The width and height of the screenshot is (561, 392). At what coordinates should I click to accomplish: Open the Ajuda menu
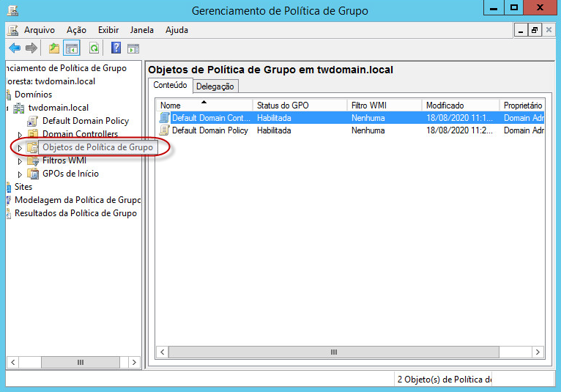pyautogui.click(x=177, y=30)
